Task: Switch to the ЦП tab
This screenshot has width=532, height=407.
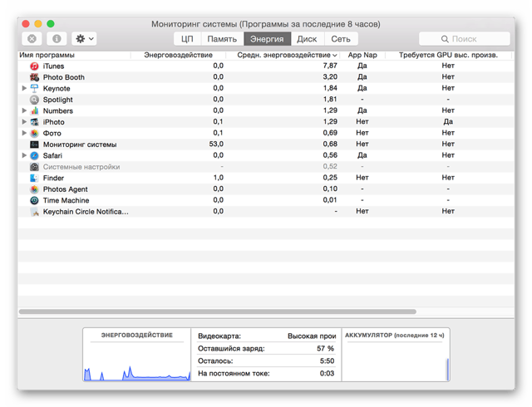Action: [x=187, y=39]
